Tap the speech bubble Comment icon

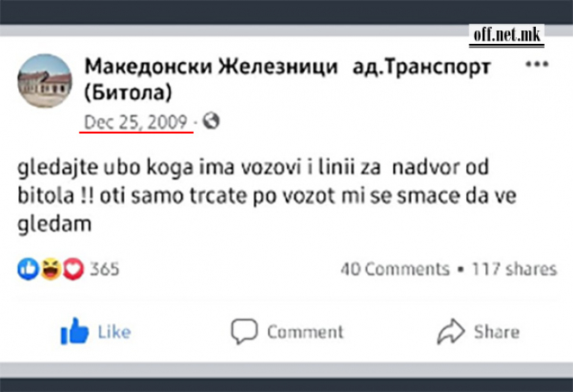245,331
